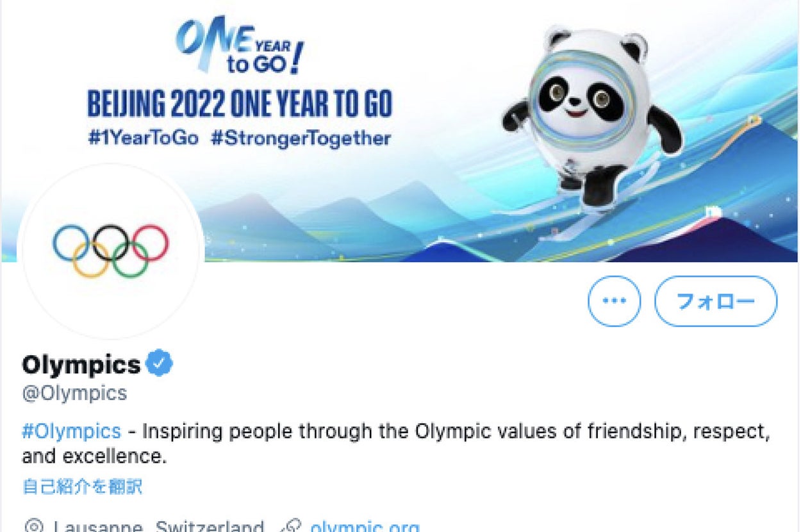Click the bio text about Olympic values
The width and height of the screenshot is (801, 532).
449,431
